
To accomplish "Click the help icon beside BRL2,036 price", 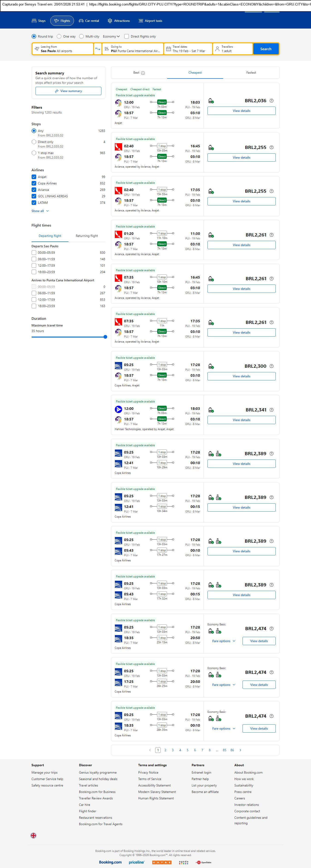I will tap(272, 101).
